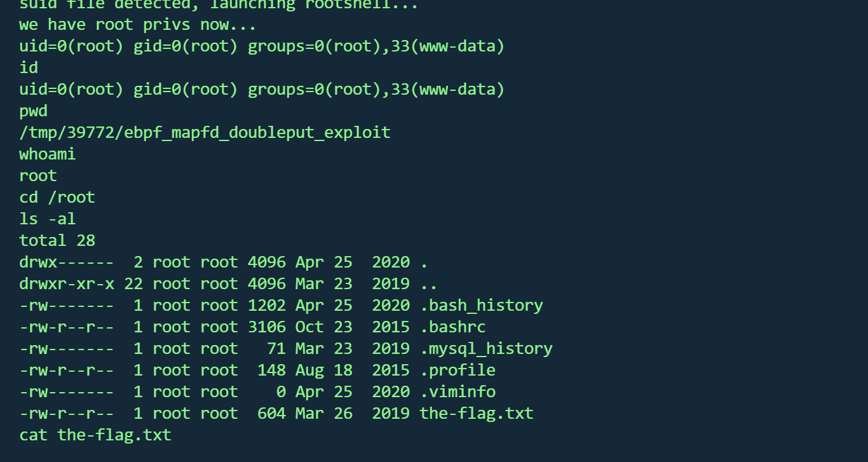Click the .viminfo filename entry

pos(458,392)
